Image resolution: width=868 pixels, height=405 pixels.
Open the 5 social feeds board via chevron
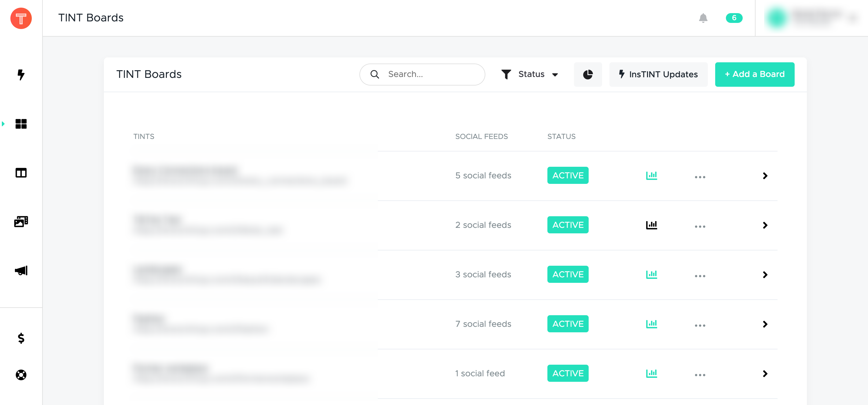pos(765,176)
